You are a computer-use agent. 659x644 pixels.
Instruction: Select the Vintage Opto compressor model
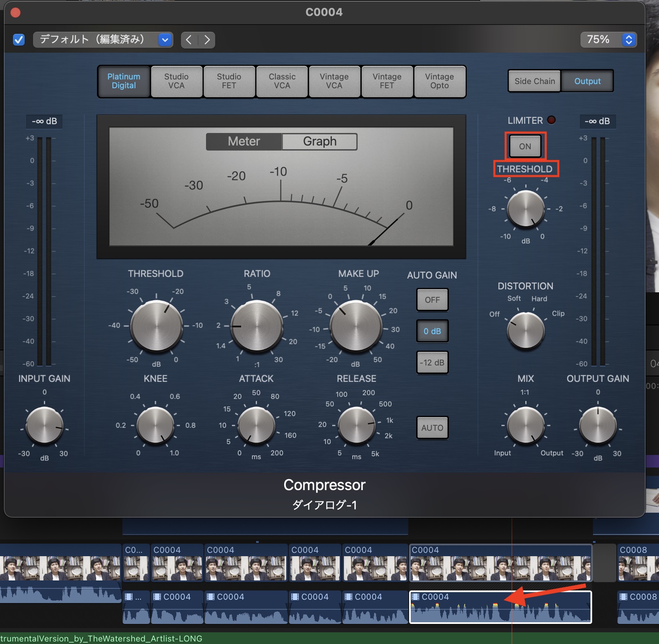(x=439, y=81)
